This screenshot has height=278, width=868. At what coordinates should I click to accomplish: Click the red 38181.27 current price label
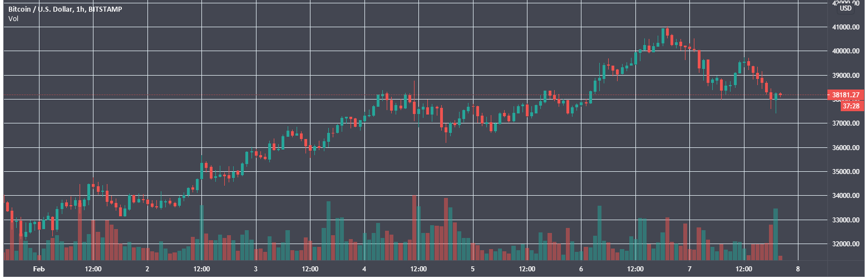point(845,95)
